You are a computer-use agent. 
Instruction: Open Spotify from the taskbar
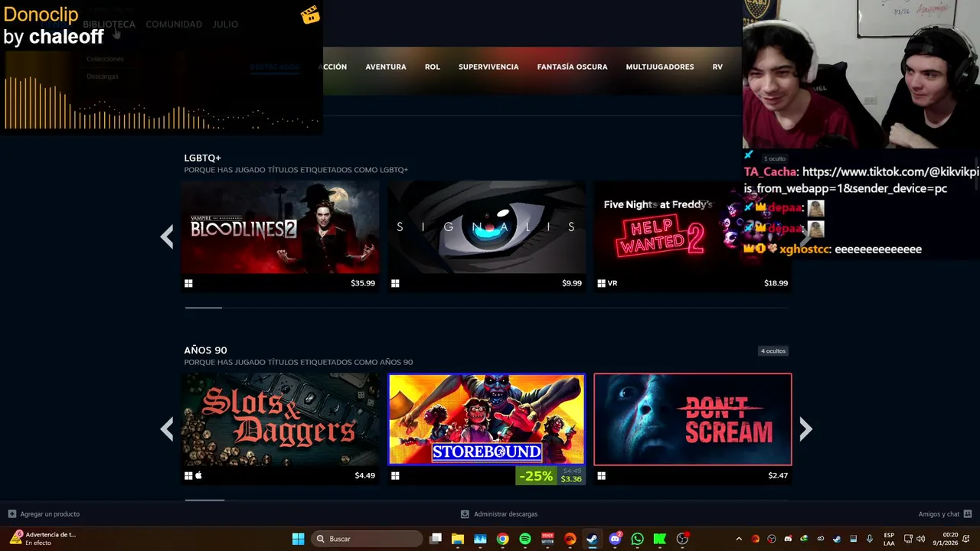(x=525, y=539)
